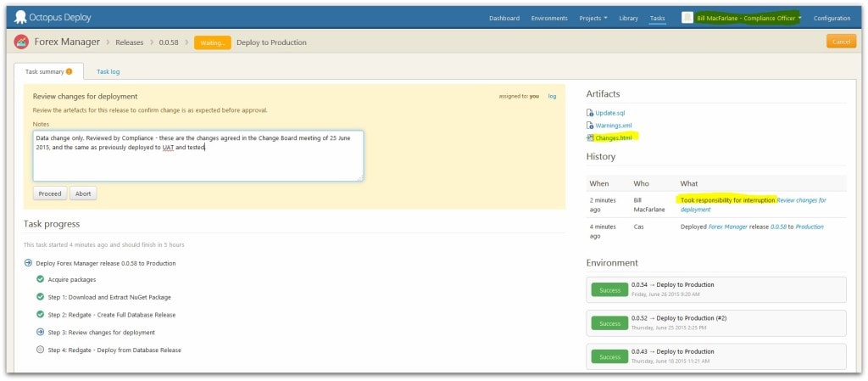Open 0.0.52 Deploy to Production (#2) entry

coord(679,318)
